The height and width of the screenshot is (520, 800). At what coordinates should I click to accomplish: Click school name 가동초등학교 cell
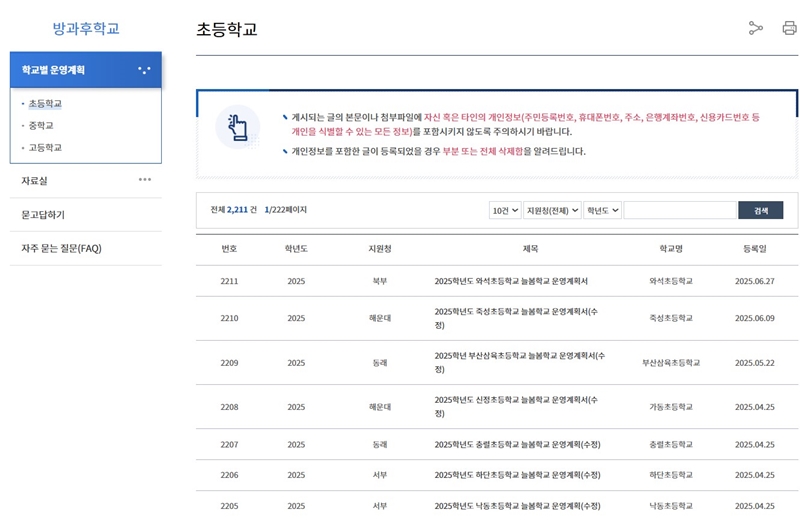tap(670, 407)
